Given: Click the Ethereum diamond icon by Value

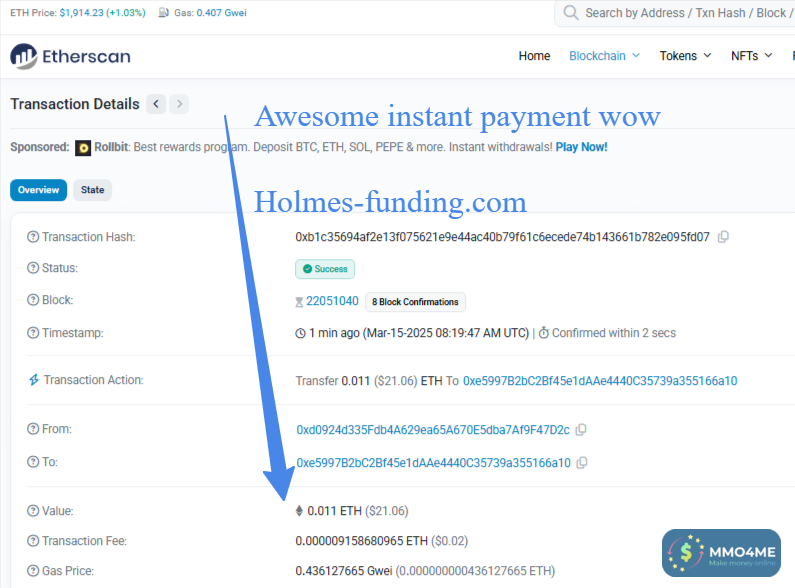Looking at the screenshot, I should tap(299, 511).
